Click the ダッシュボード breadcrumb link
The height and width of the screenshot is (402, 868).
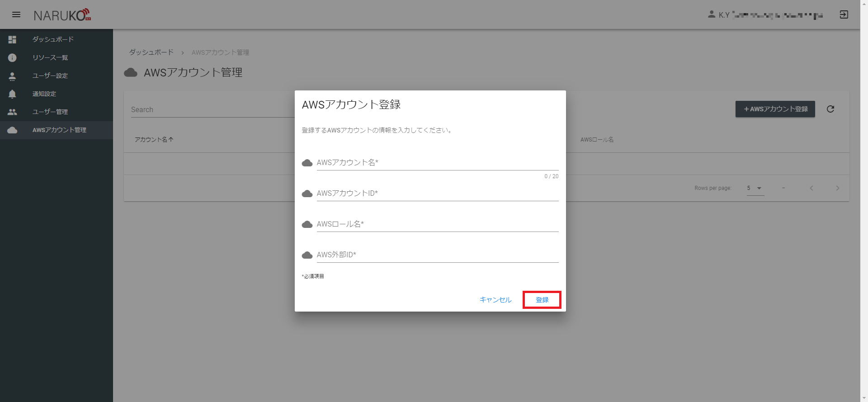(x=151, y=52)
